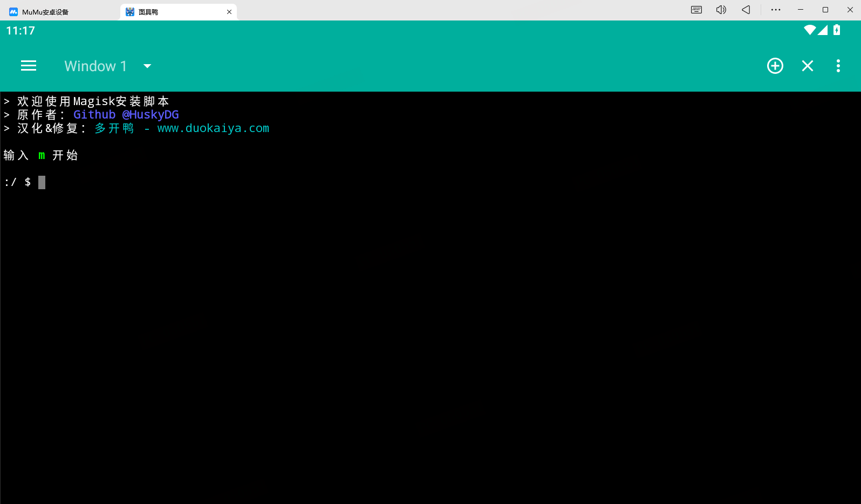The image size is (861, 504).
Task: Close the current terminal window
Action: click(x=807, y=66)
